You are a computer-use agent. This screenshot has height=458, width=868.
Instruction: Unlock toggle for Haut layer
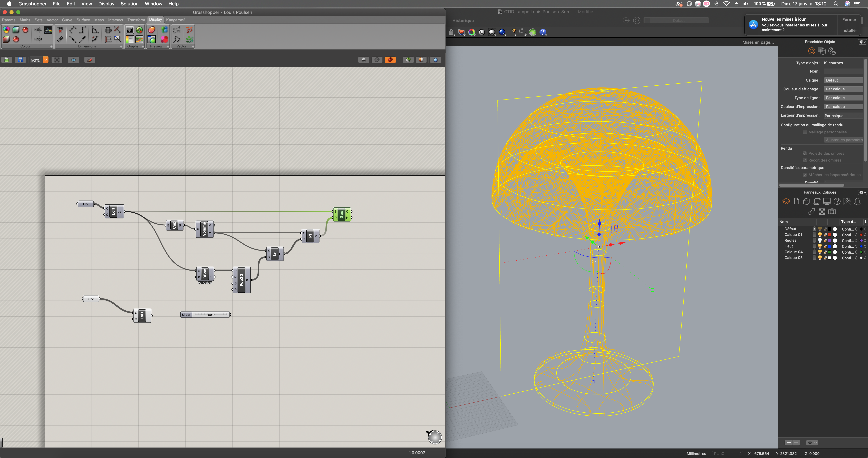point(825,246)
